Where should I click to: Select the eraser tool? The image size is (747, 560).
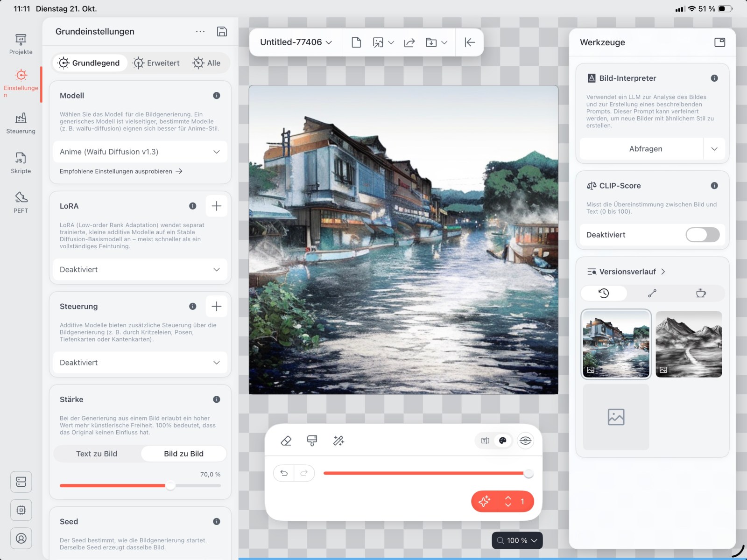click(286, 441)
